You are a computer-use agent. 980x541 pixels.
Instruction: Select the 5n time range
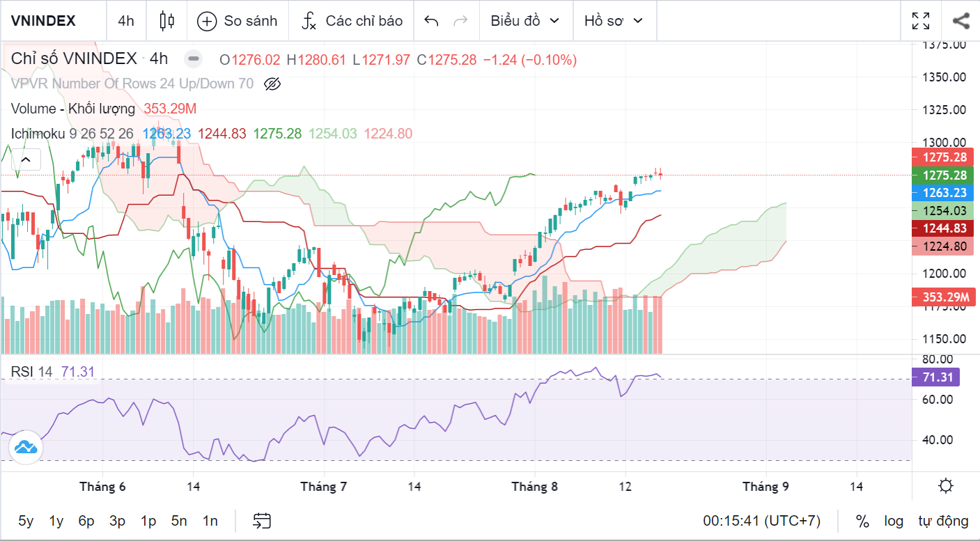tap(179, 521)
